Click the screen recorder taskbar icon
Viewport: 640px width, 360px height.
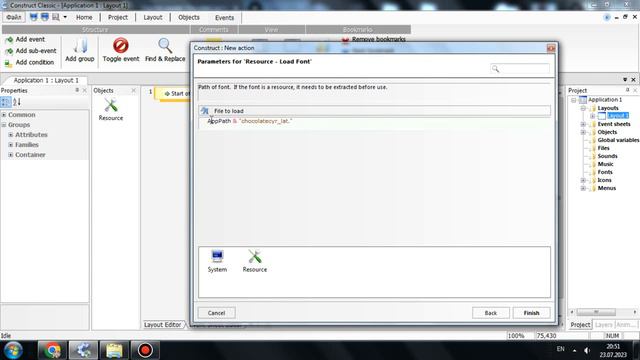click(145, 350)
